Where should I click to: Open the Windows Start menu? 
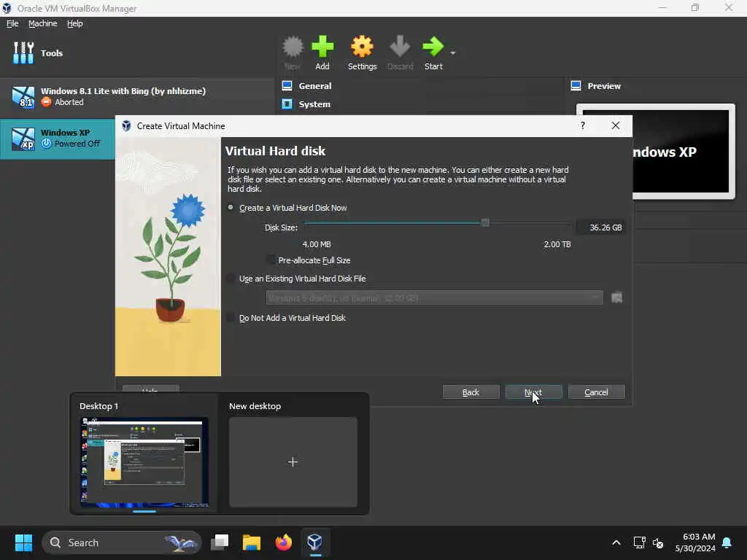point(23,542)
